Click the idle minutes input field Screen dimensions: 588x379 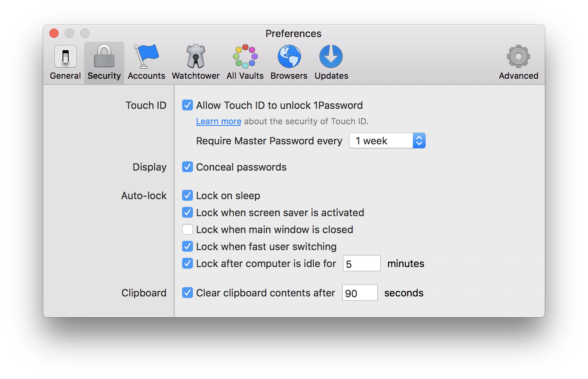pyautogui.click(x=362, y=264)
